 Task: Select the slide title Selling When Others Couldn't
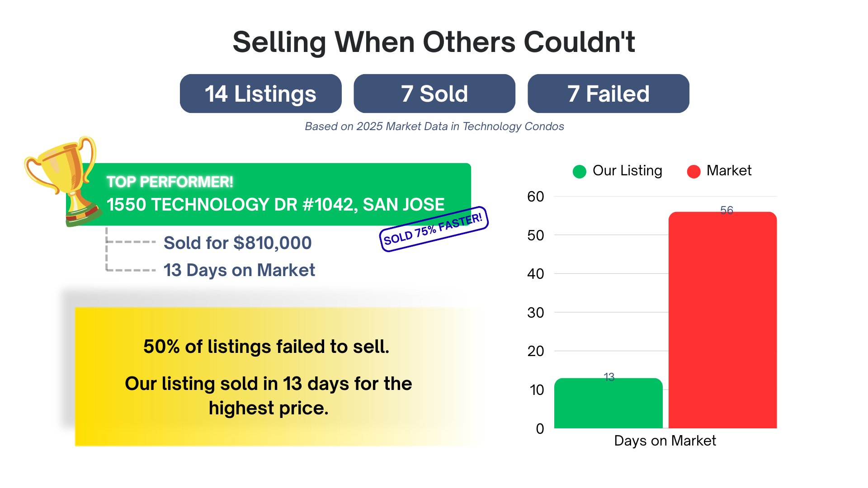pos(434,42)
